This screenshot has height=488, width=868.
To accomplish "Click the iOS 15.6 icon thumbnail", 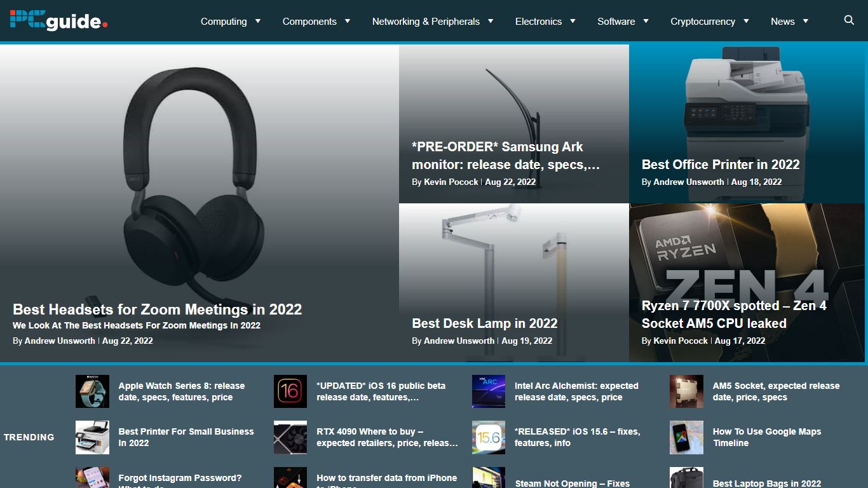I will click(x=489, y=437).
